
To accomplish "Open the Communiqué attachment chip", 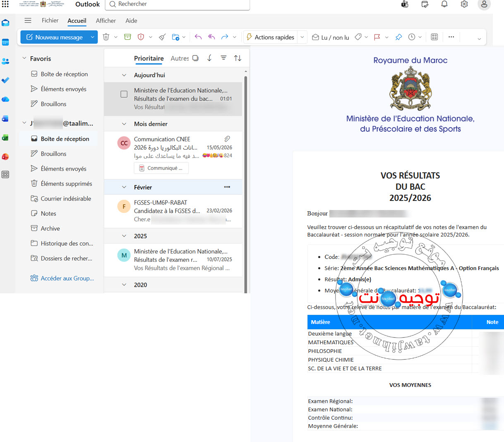I will [161, 168].
